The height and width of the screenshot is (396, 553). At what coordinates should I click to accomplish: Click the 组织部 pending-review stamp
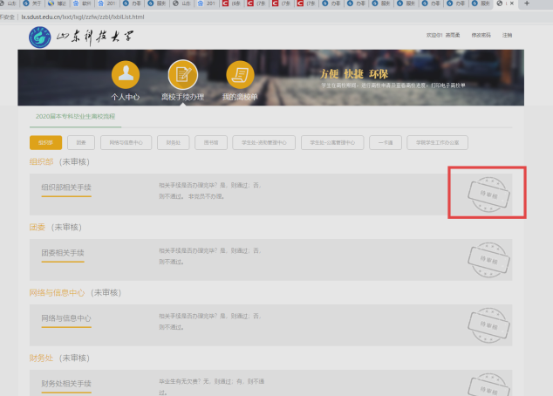pyautogui.click(x=488, y=194)
